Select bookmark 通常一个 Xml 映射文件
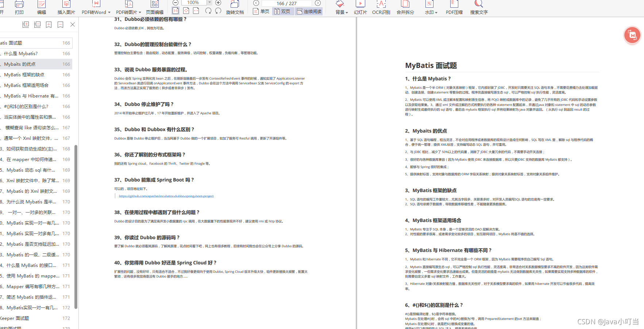Image resolution: width=644 pixels, height=329 pixels. click(36, 138)
